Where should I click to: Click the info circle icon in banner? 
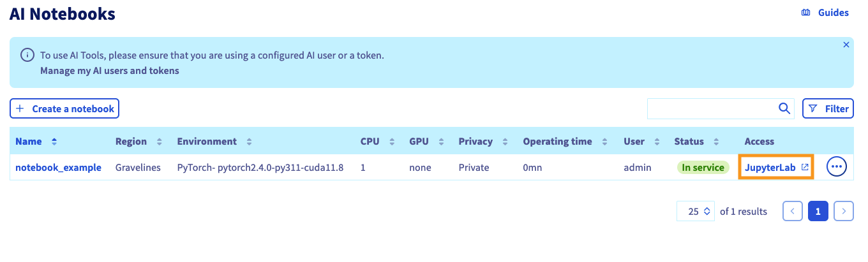[x=27, y=55]
